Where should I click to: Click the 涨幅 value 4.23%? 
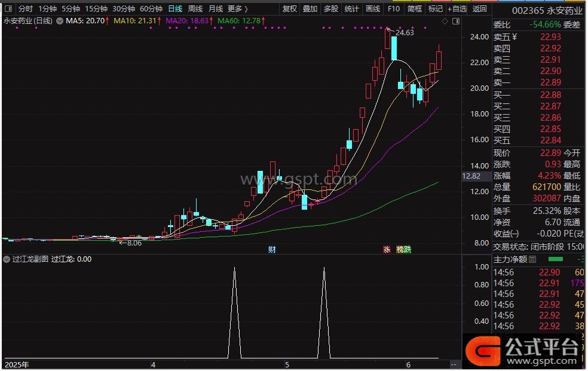(550, 176)
